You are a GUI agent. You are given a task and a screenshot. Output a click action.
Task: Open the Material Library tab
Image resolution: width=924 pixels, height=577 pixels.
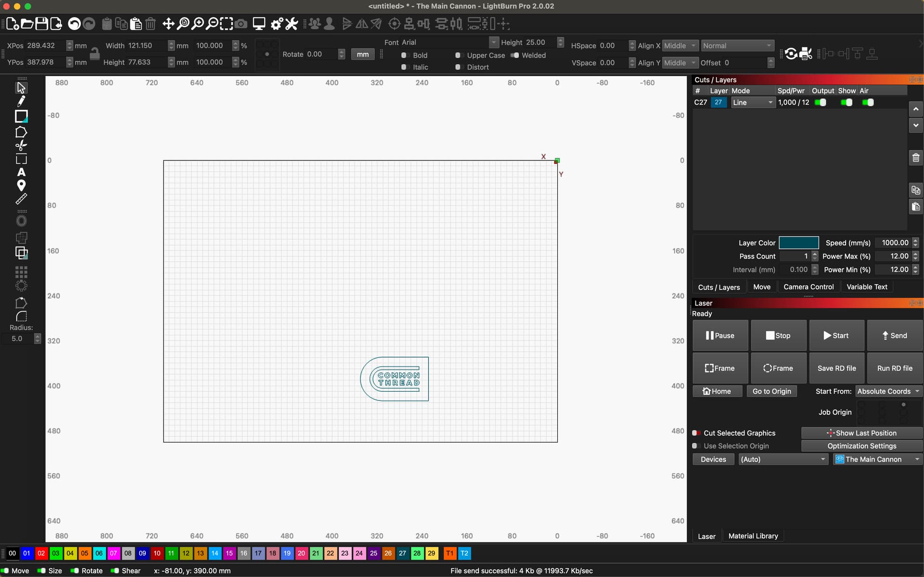[753, 536]
